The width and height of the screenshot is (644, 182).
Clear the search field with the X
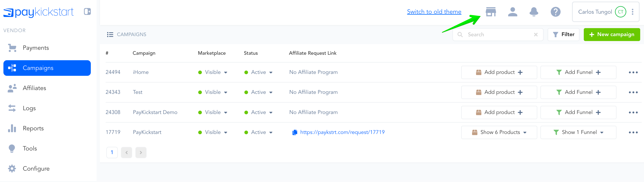point(536,35)
